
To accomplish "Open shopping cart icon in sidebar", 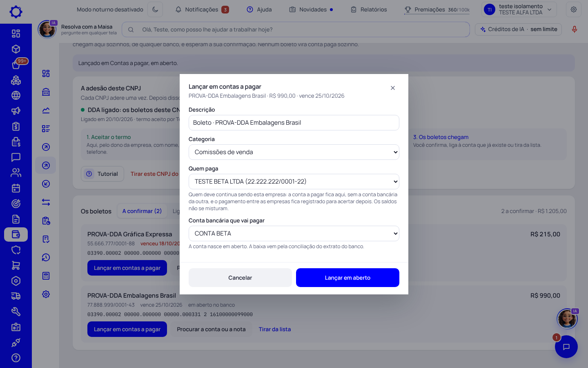I will (x=16, y=265).
